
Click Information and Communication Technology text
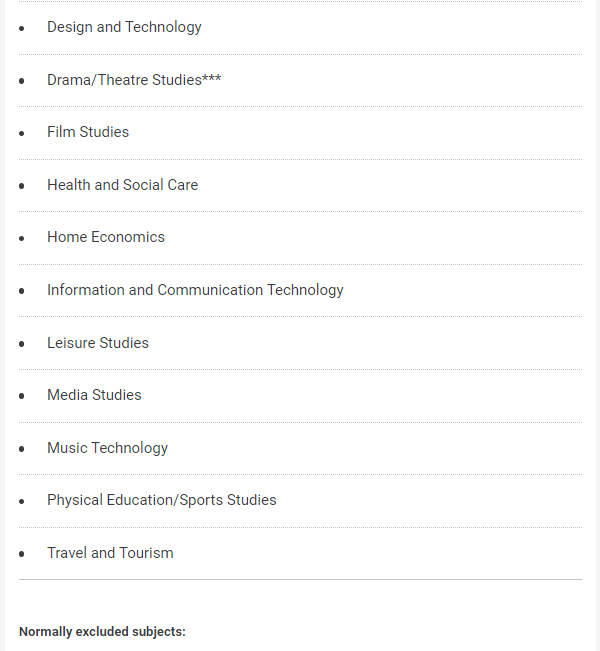tap(195, 290)
